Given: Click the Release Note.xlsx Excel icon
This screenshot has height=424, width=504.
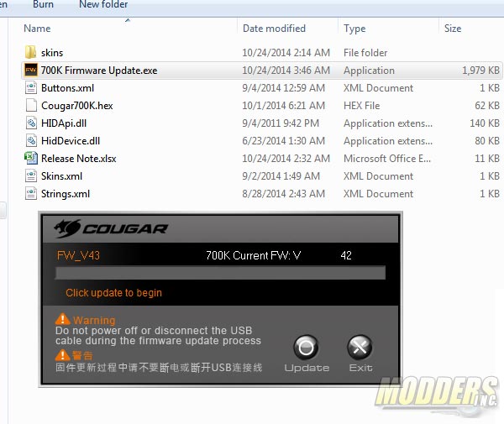Looking at the screenshot, I should (30, 158).
